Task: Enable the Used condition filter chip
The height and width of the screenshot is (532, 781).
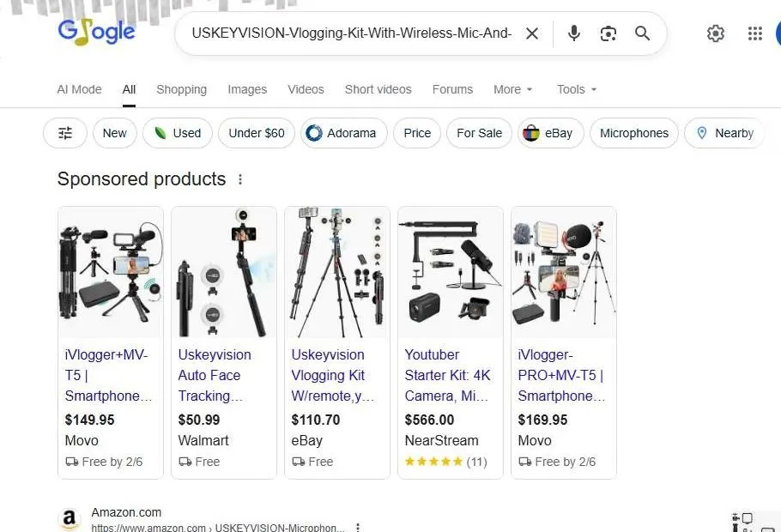Action: tap(177, 133)
